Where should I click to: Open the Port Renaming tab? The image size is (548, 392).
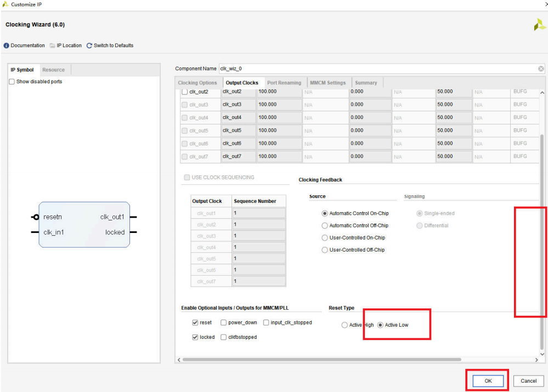(x=284, y=83)
